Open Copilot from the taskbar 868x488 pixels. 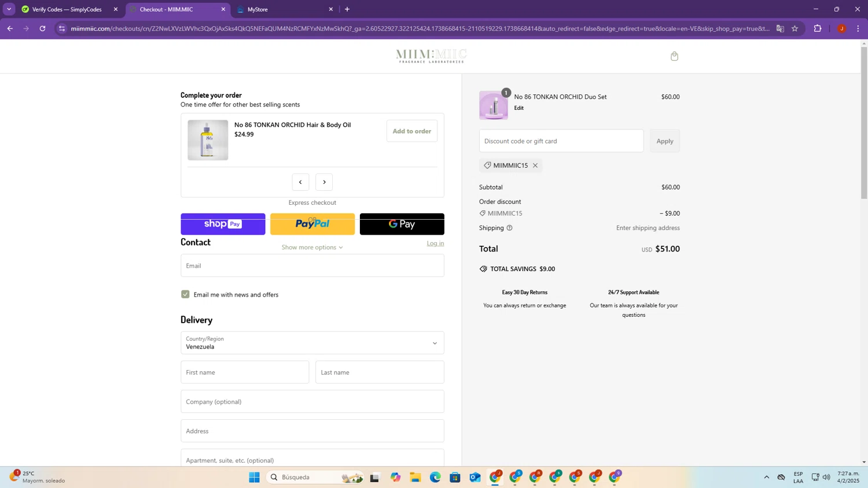coord(395,477)
